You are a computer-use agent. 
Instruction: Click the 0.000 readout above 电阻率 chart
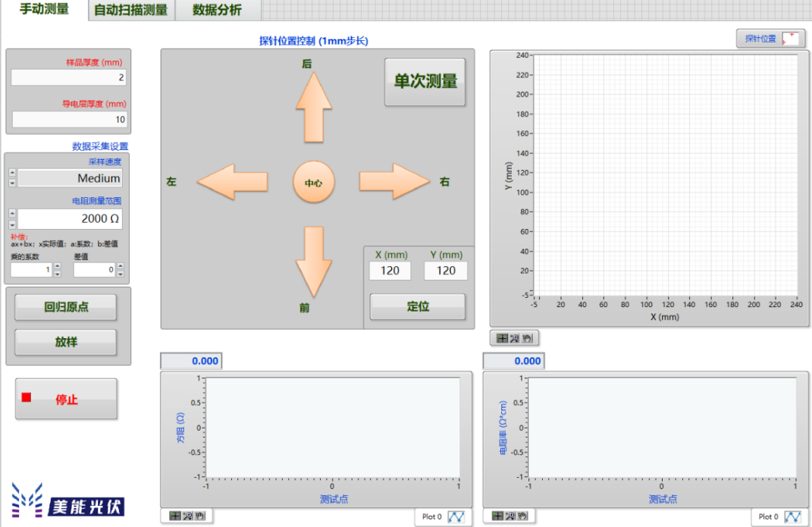(514, 361)
